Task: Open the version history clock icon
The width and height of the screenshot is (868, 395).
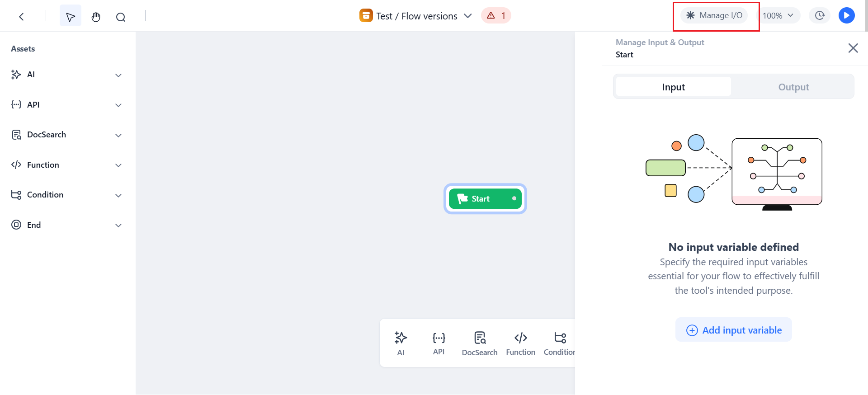Action: pos(820,15)
